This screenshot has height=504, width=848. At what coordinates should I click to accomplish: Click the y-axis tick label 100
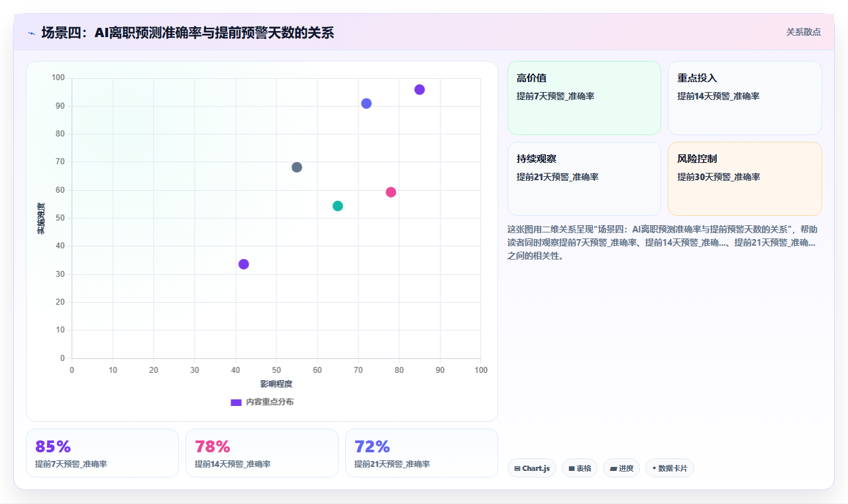pyautogui.click(x=58, y=78)
